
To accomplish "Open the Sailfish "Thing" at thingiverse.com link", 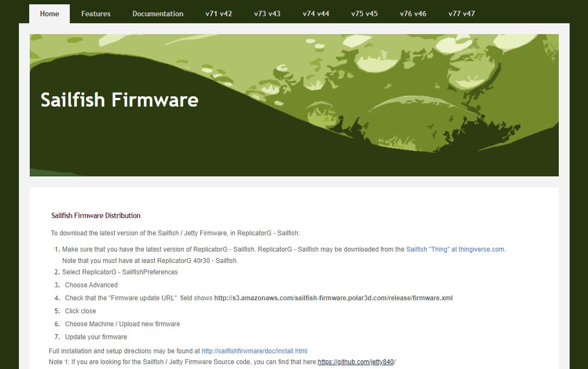I will (455, 249).
